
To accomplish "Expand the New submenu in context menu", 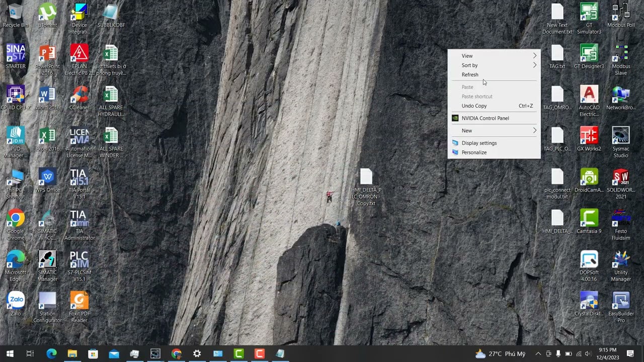I will pos(494,131).
